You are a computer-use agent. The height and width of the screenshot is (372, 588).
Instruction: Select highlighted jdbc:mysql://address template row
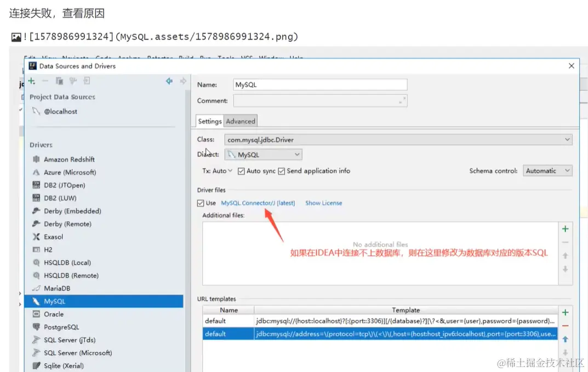point(380,334)
